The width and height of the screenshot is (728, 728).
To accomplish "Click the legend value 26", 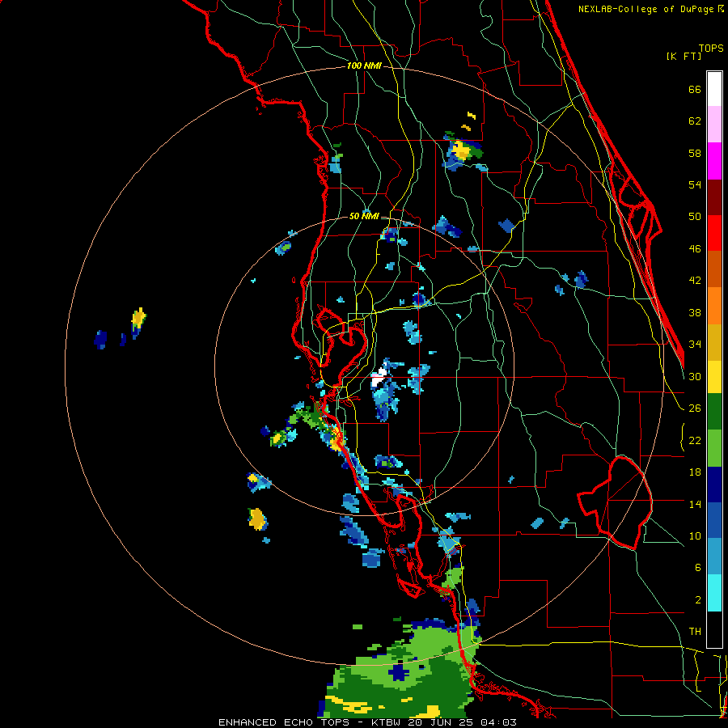I will 695,408.
